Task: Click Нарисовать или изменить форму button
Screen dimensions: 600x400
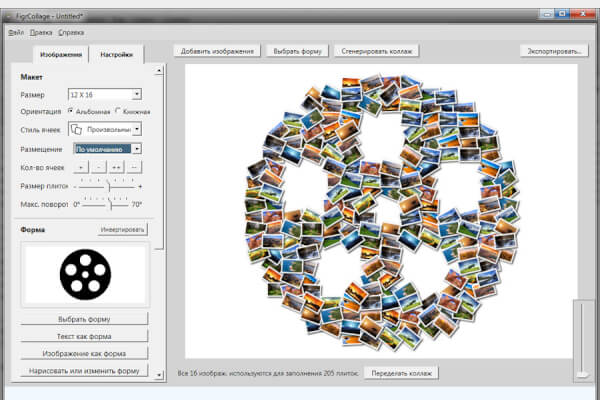Action: (x=84, y=371)
